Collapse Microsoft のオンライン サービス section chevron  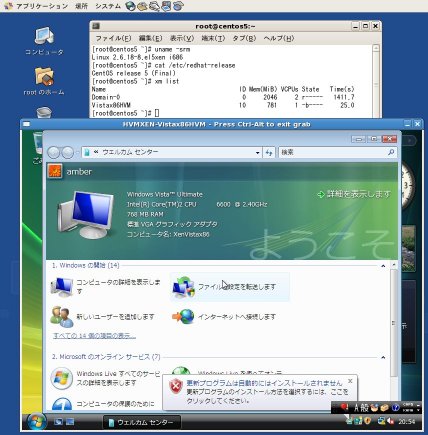[383, 357]
